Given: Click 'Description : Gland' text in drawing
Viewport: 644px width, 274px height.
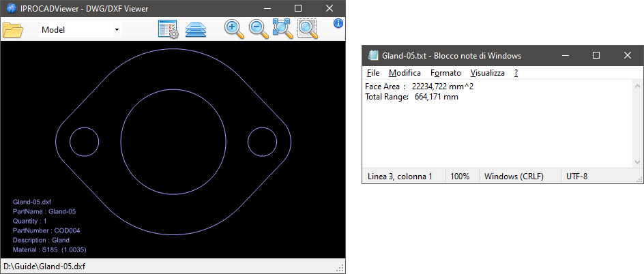Looking at the screenshot, I should 41,240.
